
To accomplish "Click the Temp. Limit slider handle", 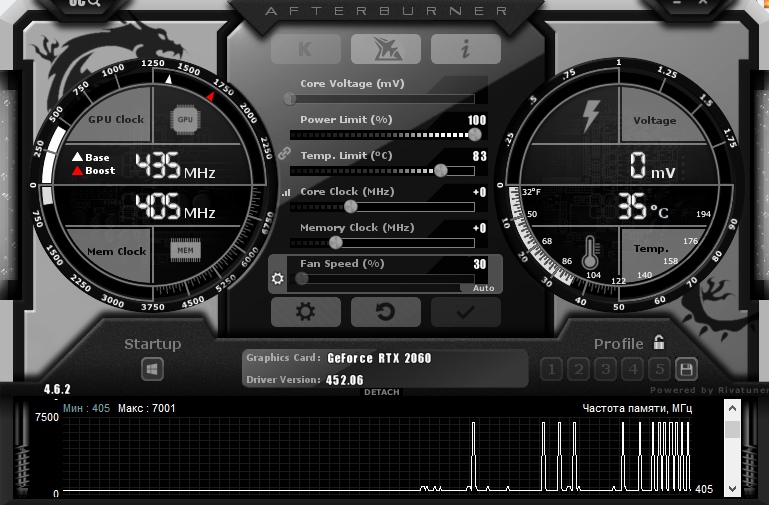I will click(x=440, y=170).
